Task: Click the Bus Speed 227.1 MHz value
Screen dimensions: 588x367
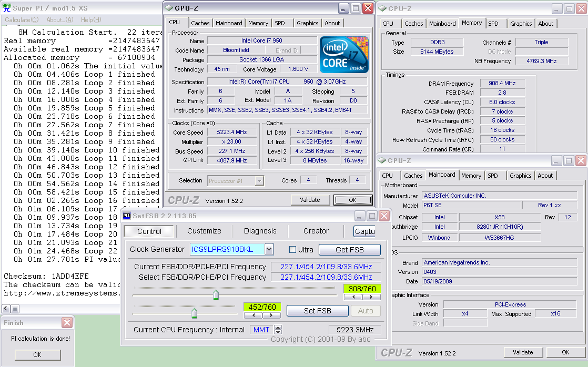Action: [x=232, y=151]
